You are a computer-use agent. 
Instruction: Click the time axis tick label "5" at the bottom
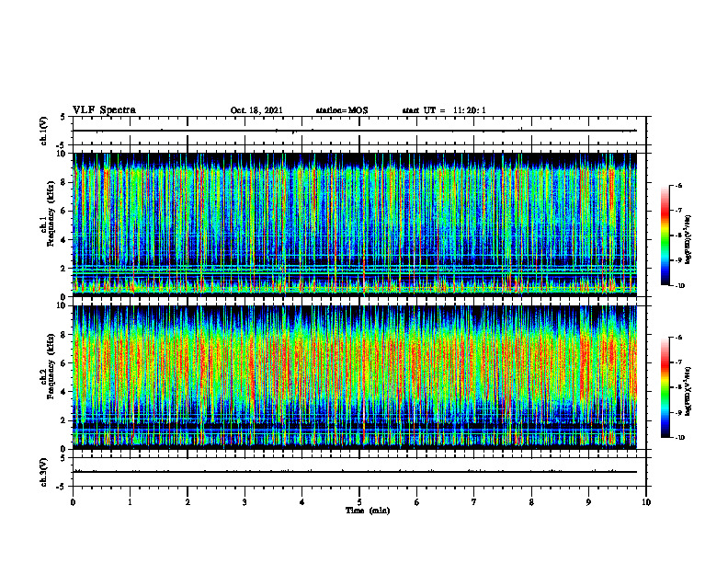359,502
